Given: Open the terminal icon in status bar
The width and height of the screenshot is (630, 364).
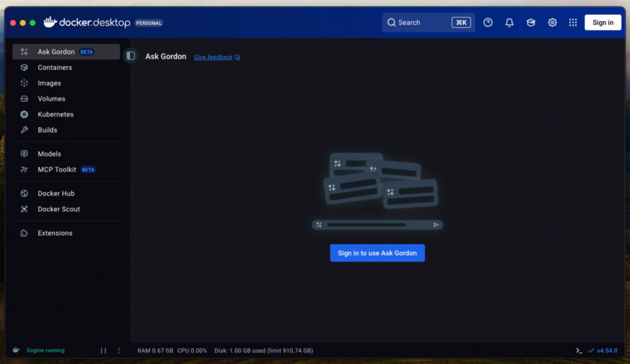Looking at the screenshot, I should click(579, 350).
